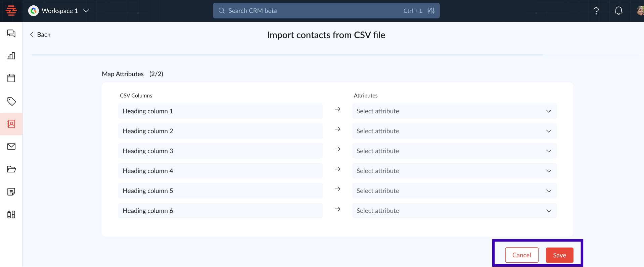The height and width of the screenshot is (267, 644).
Task: Select the contacts icon in sidebar
Action: 11,124
